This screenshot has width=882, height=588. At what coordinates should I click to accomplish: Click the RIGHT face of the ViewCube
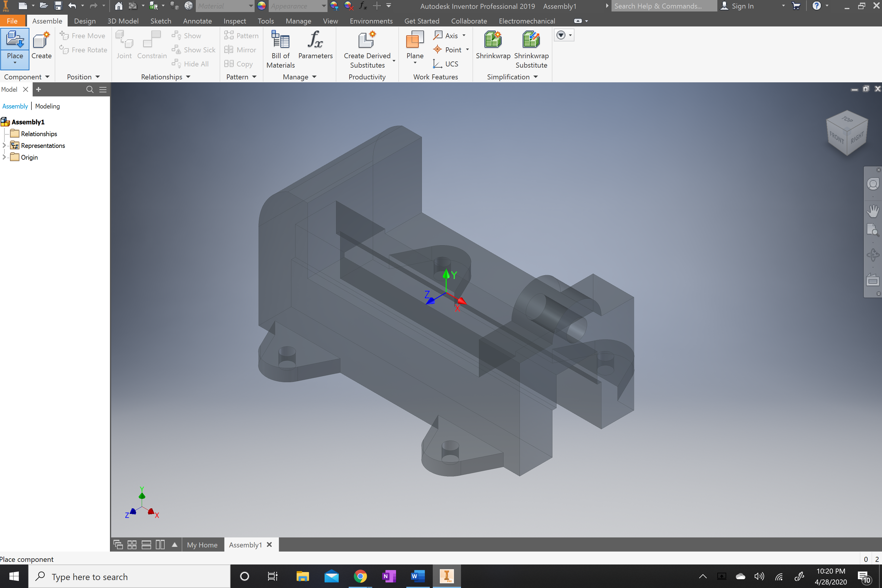point(857,138)
